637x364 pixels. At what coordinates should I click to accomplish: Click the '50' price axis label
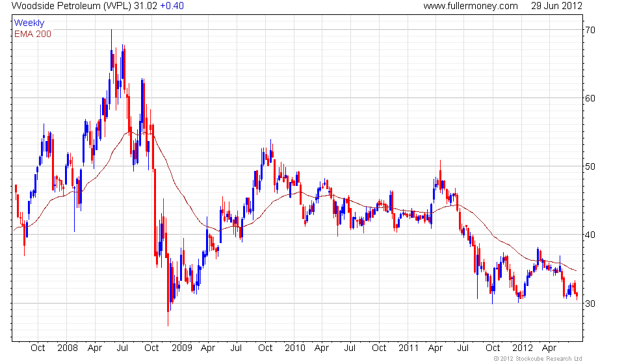[x=590, y=166]
